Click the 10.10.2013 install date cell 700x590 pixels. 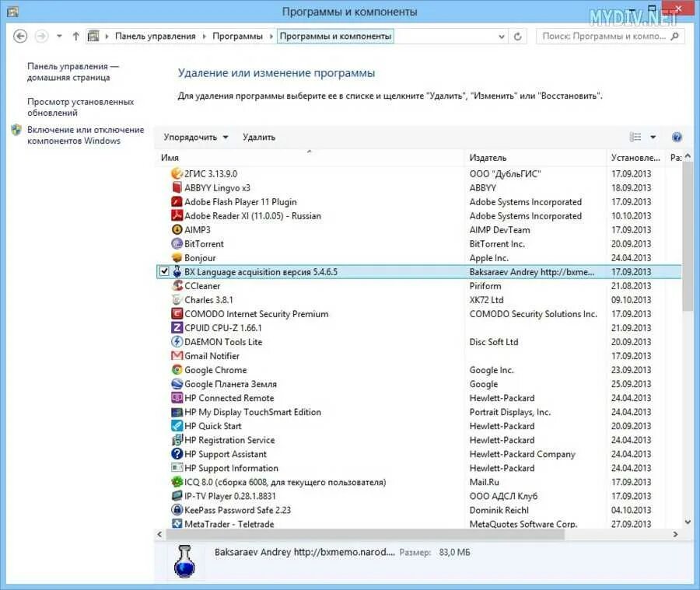point(632,215)
